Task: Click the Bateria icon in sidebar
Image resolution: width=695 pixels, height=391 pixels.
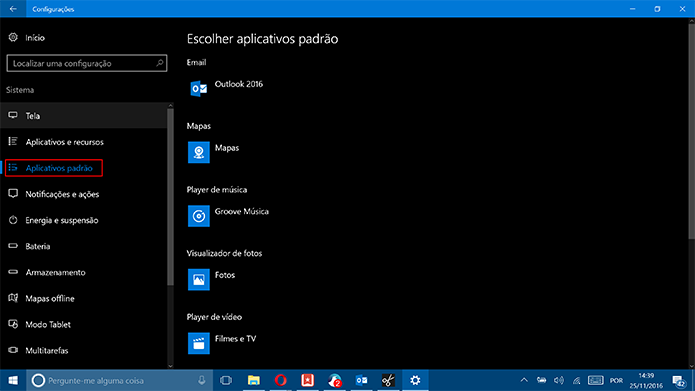Action: pos(13,246)
